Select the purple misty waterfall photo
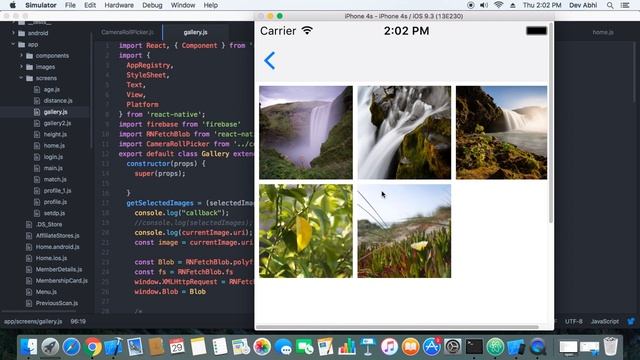640x360 pixels. coord(306,132)
